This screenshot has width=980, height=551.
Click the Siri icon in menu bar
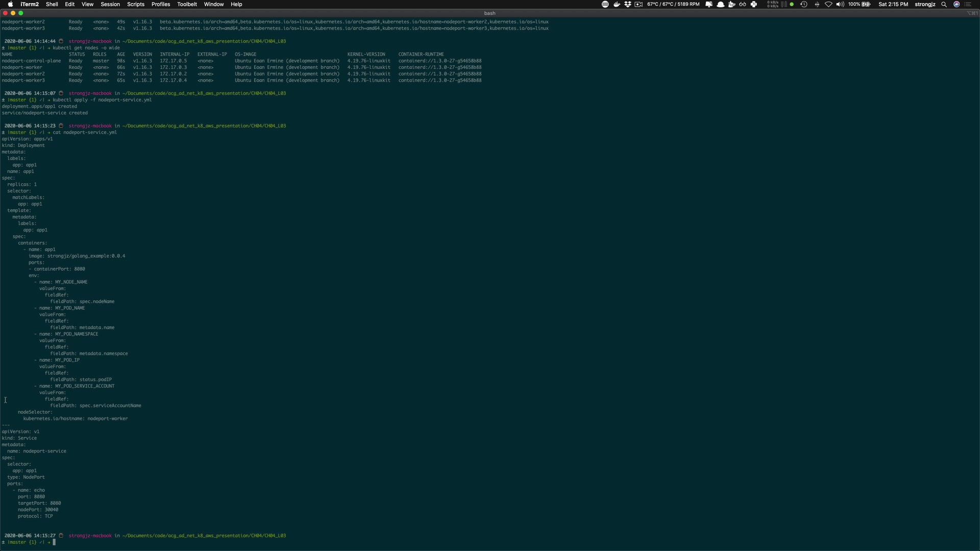pyautogui.click(x=957, y=4)
